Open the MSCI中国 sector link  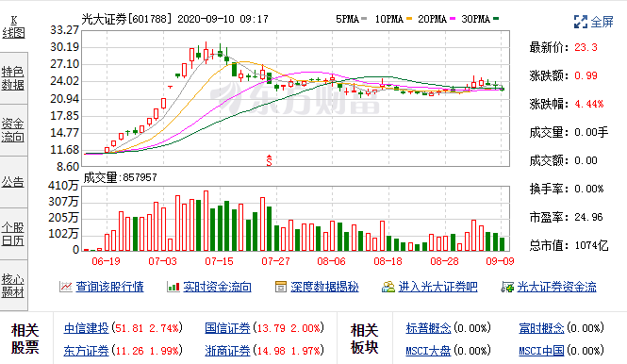point(541,351)
